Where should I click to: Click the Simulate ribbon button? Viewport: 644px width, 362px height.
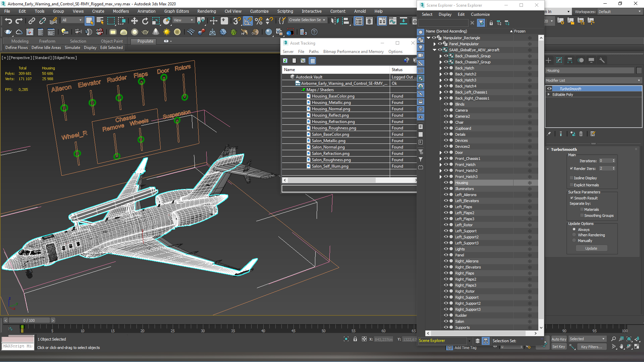point(72,48)
